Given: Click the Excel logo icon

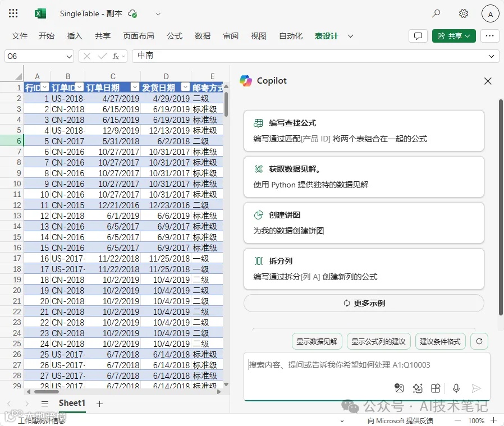Looking at the screenshot, I should [x=40, y=13].
